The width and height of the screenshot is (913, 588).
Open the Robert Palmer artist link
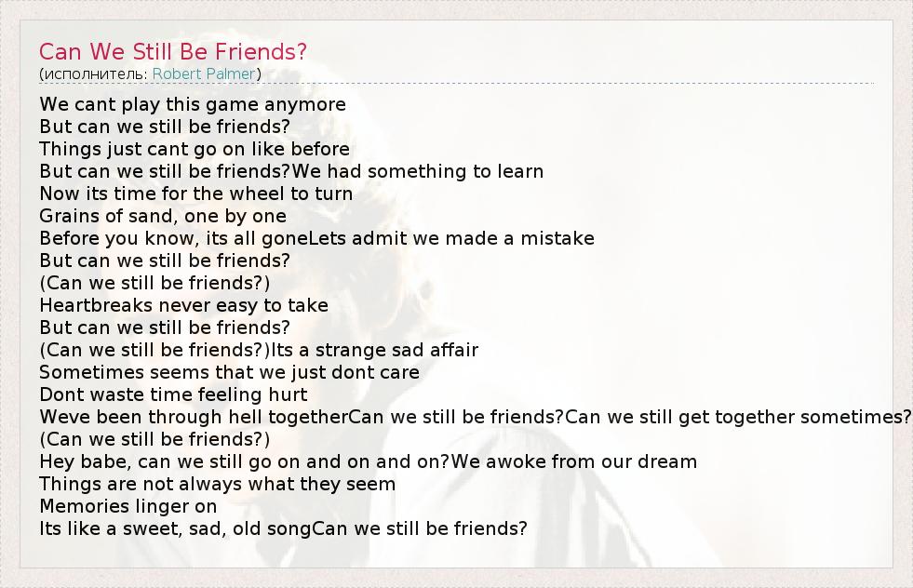click(205, 73)
